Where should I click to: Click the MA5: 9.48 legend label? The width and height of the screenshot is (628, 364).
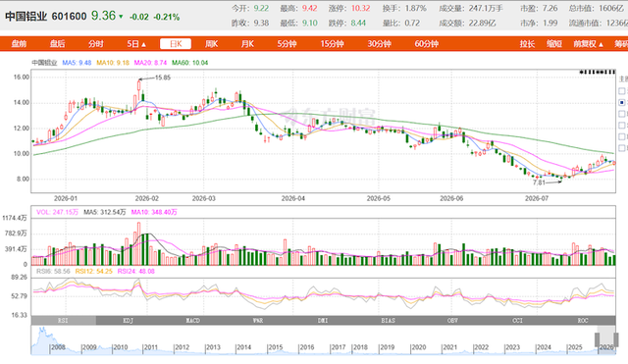77,63
